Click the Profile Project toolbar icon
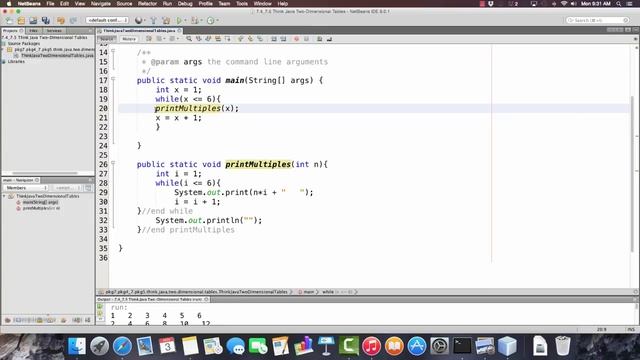 [x=211, y=20]
